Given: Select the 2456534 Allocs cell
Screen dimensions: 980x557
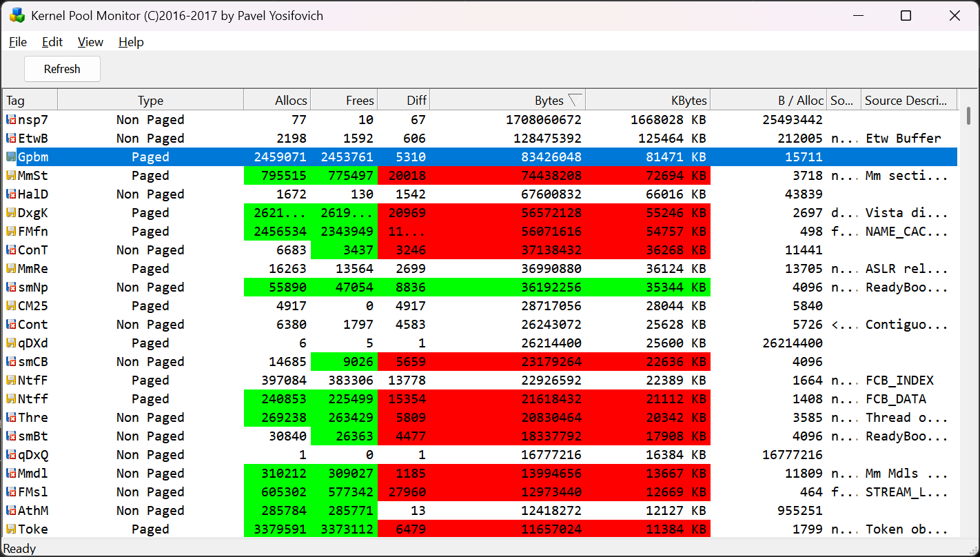Looking at the screenshot, I should click(x=277, y=232).
